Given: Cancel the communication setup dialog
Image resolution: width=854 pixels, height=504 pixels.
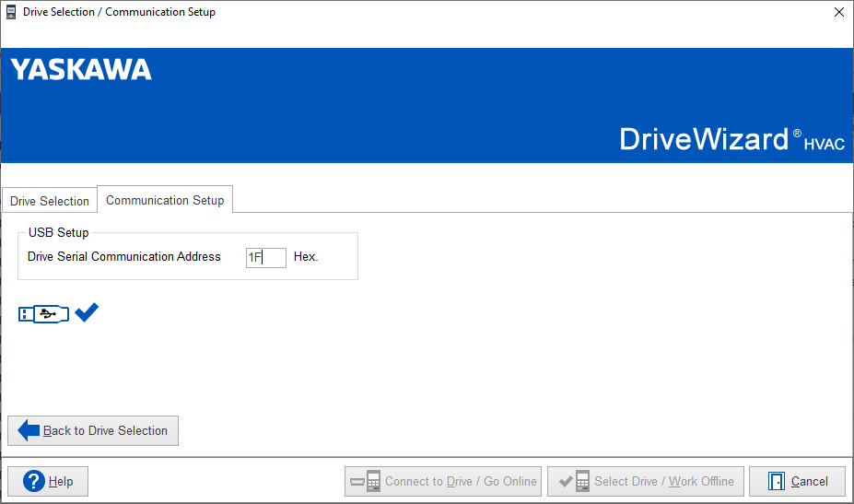Looking at the screenshot, I should pos(797,481).
